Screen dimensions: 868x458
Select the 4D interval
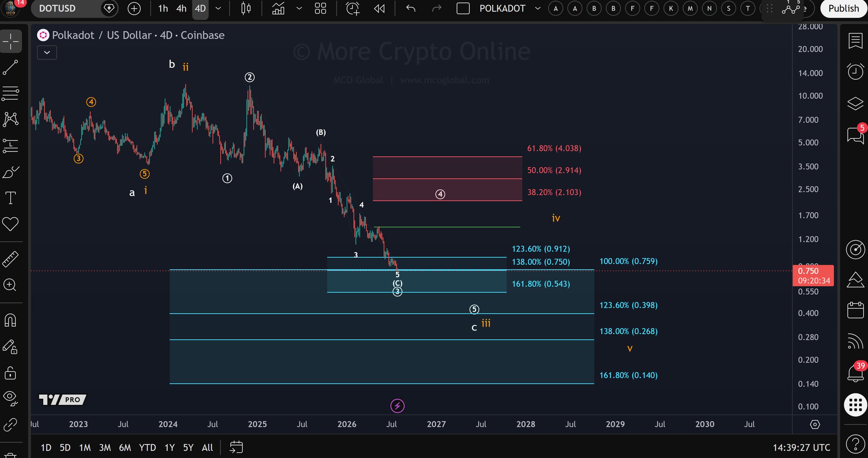click(x=200, y=8)
